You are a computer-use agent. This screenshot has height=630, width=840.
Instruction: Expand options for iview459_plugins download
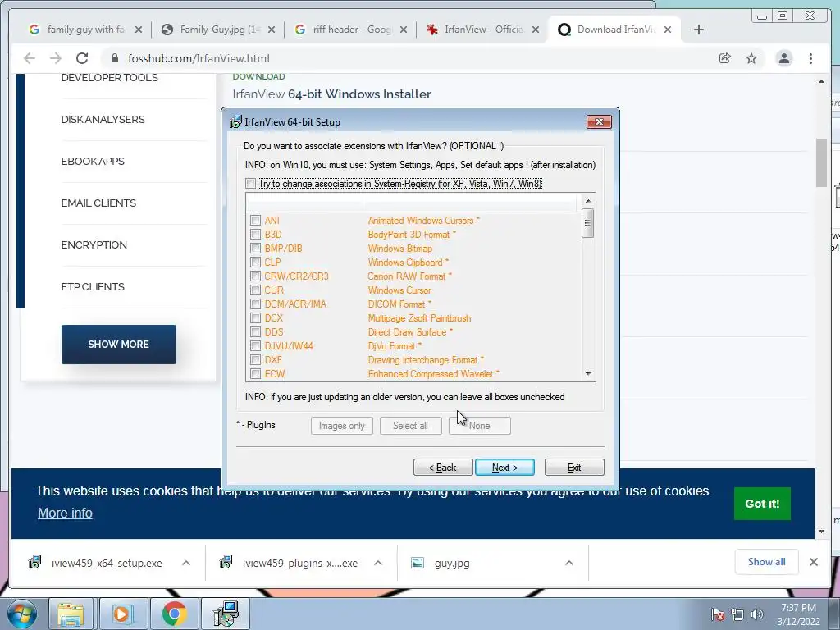(x=378, y=563)
